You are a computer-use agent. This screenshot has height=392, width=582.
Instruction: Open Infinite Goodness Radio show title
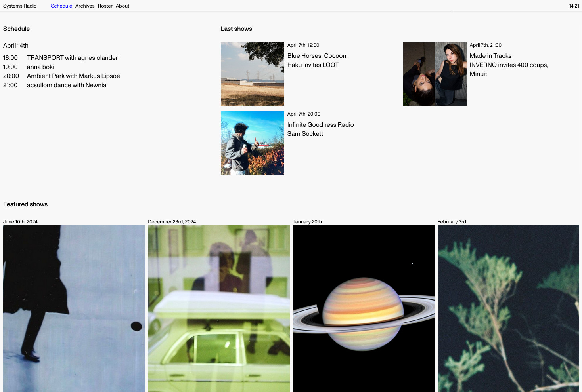click(320, 125)
